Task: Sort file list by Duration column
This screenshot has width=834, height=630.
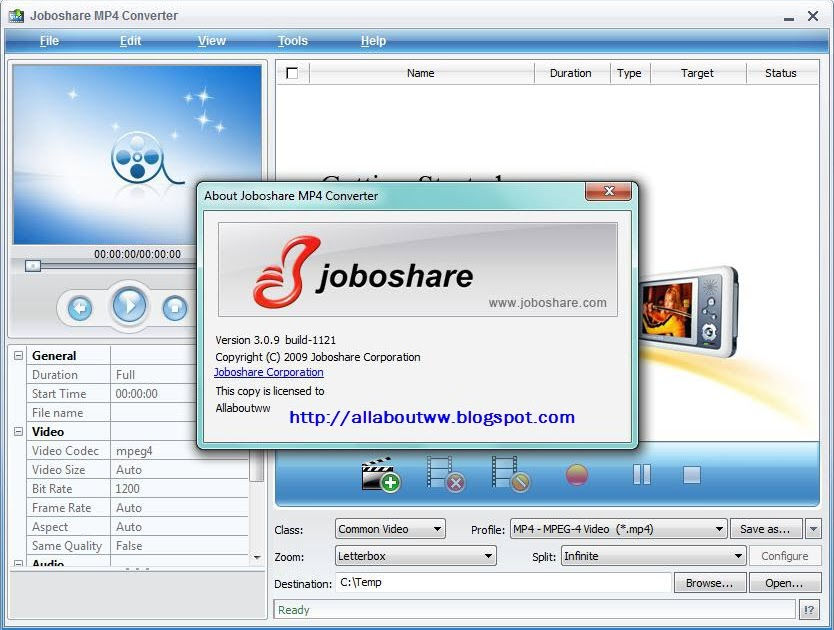Action: click(x=571, y=73)
